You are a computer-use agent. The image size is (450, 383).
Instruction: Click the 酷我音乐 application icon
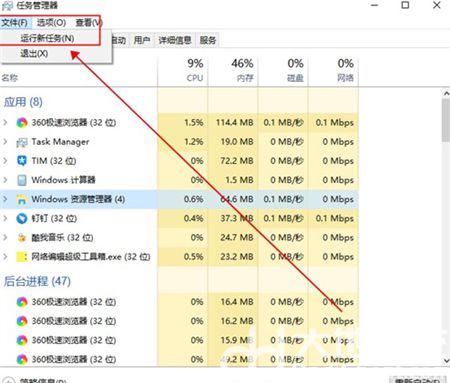(x=22, y=238)
